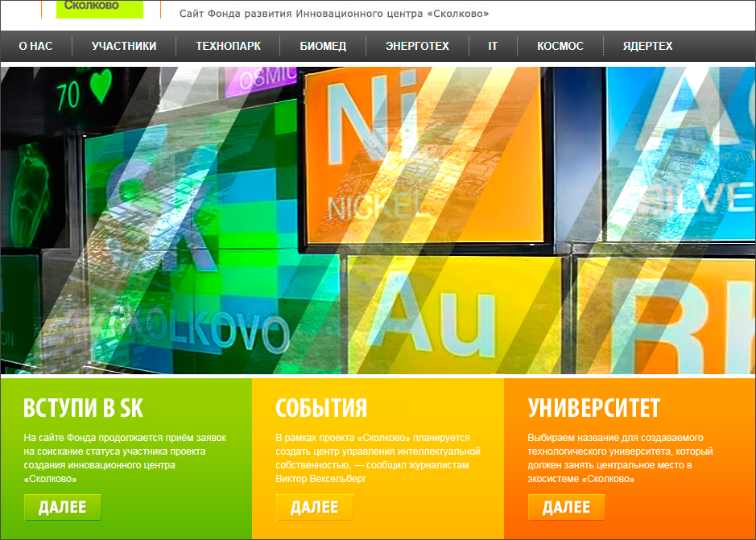The image size is (756, 540).
Task: Click the Сколково logo at top
Action: pyautogui.click(x=100, y=9)
